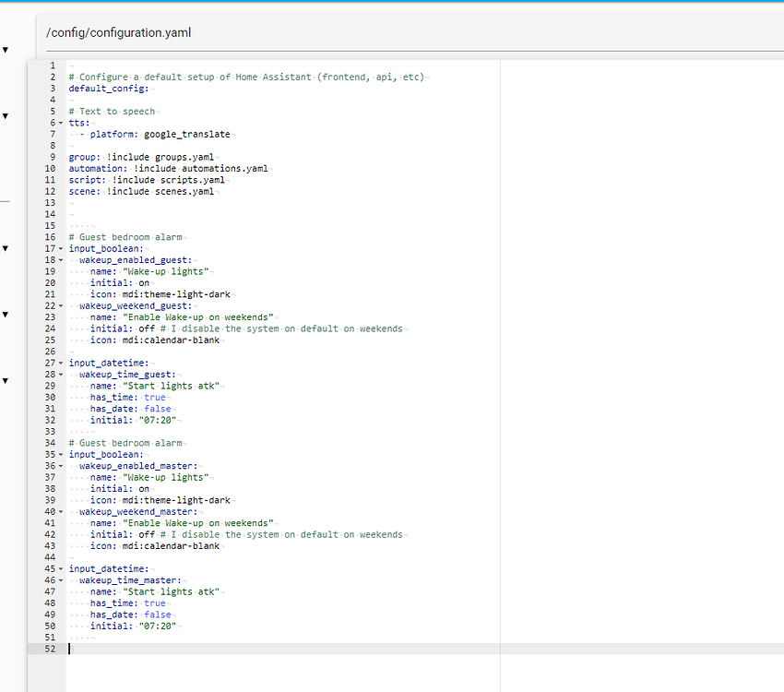The height and width of the screenshot is (692, 784).
Task: Select line number 34 in the gutter
Action: [x=49, y=442]
